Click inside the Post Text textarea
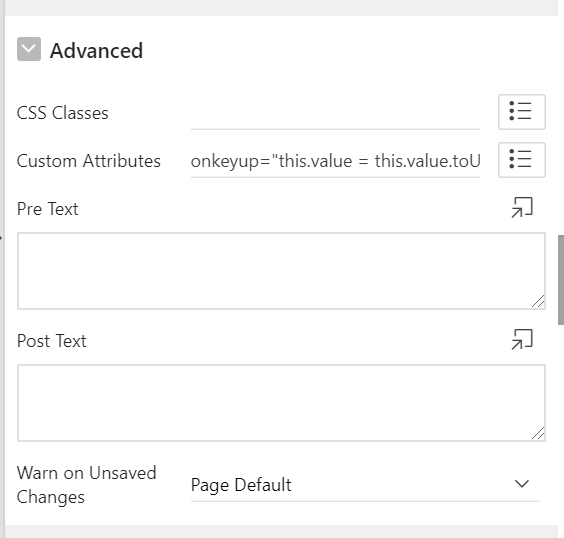564x538 pixels. pyautogui.click(x=281, y=403)
